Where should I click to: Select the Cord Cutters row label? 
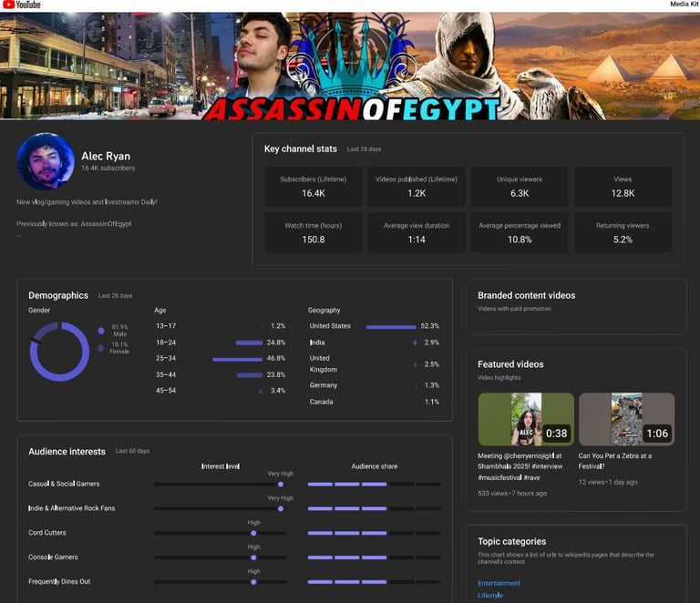46,533
